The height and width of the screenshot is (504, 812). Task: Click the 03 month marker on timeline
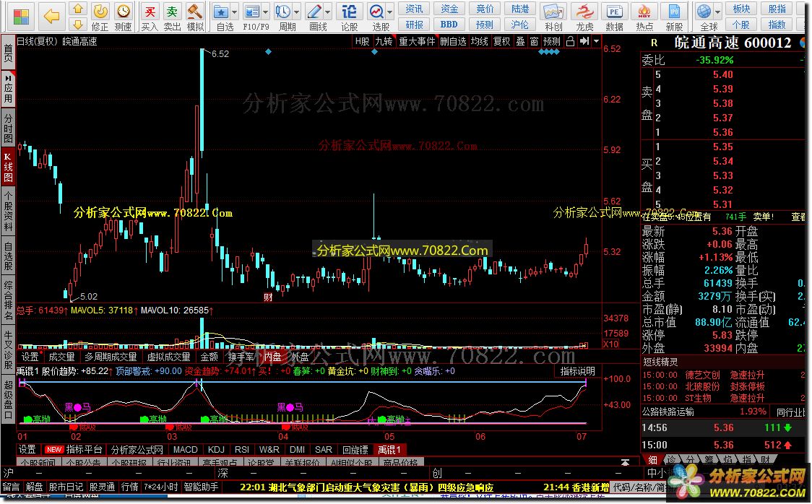coord(172,437)
